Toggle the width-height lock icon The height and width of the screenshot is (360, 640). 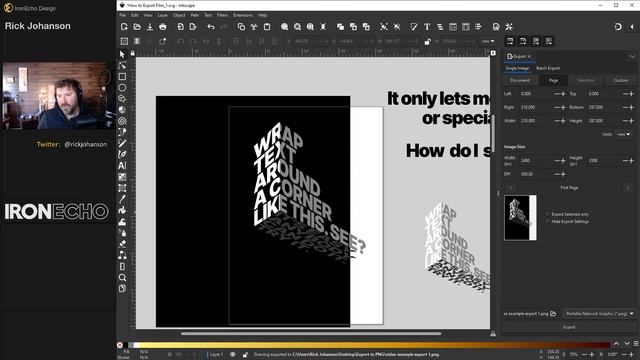pos(427,42)
